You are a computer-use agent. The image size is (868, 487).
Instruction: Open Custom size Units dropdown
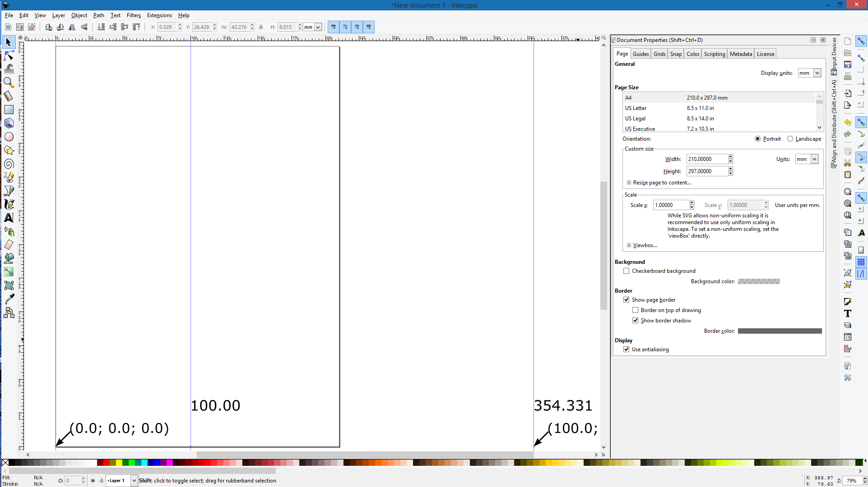pos(807,159)
